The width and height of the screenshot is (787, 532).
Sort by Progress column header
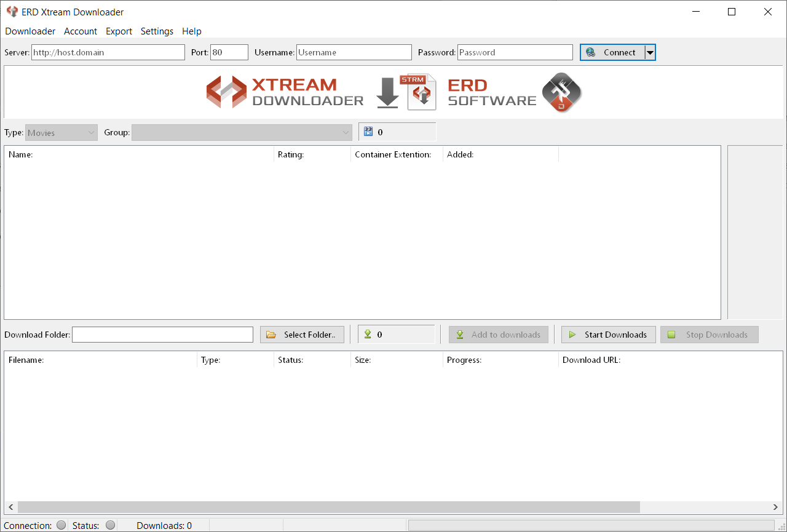(500, 360)
